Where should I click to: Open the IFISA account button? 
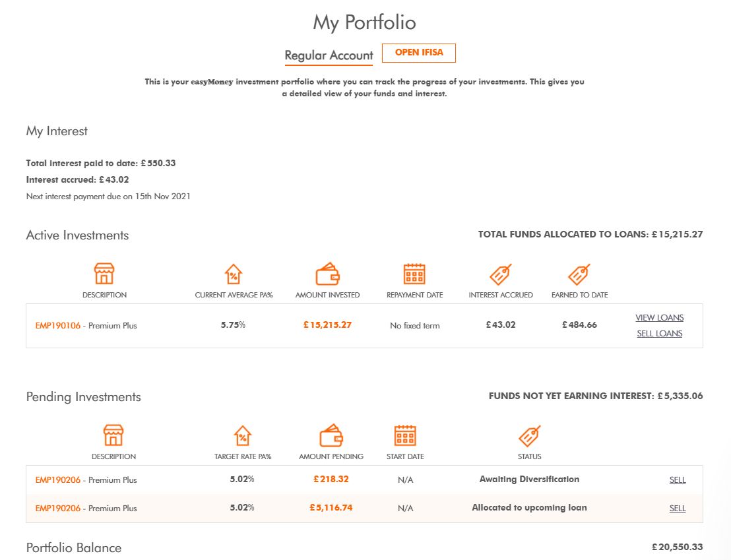(x=419, y=53)
